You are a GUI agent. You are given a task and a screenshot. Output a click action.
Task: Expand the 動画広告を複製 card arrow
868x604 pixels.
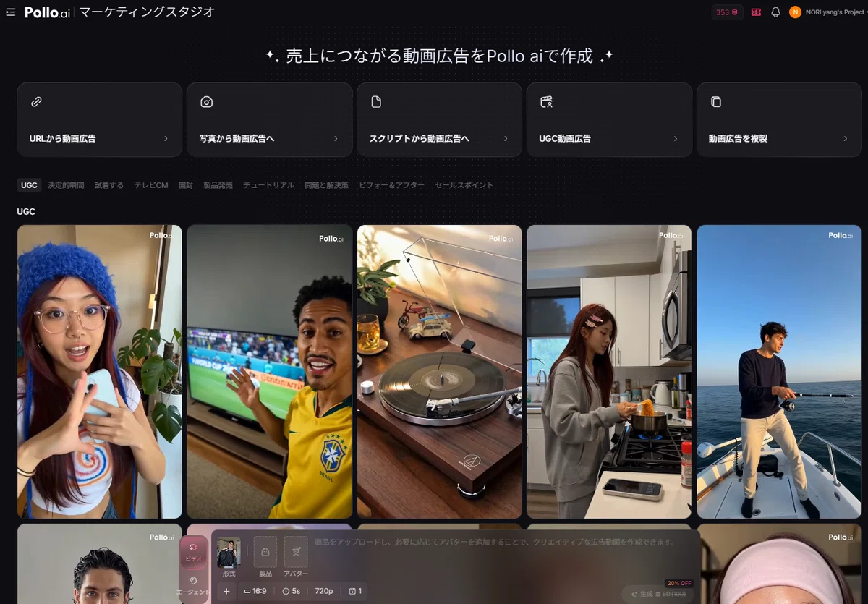pyautogui.click(x=846, y=138)
